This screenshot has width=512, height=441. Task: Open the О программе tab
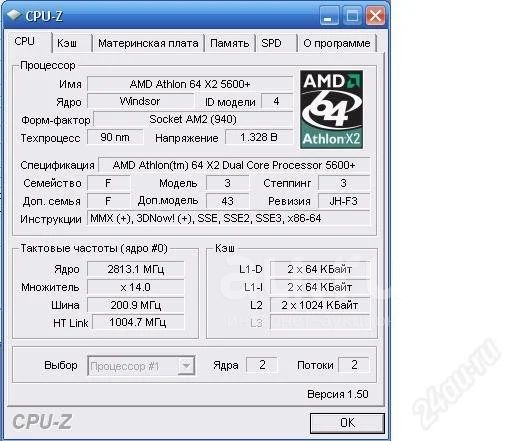pyautogui.click(x=337, y=43)
